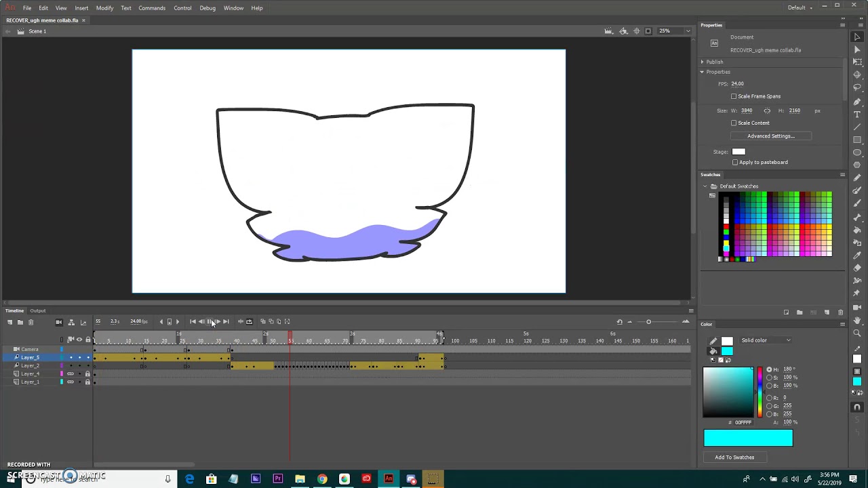The width and height of the screenshot is (868, 488).
Task: Select the Lasso tool
Action: 857,88
